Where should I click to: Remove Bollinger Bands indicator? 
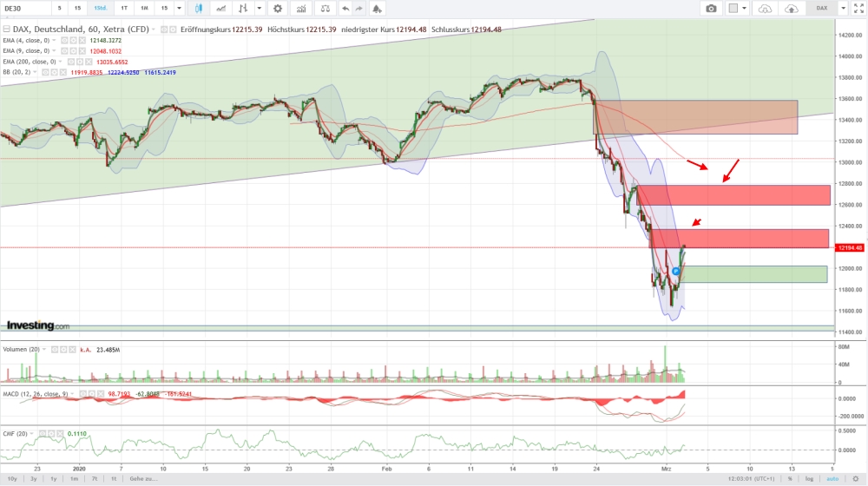63,73
